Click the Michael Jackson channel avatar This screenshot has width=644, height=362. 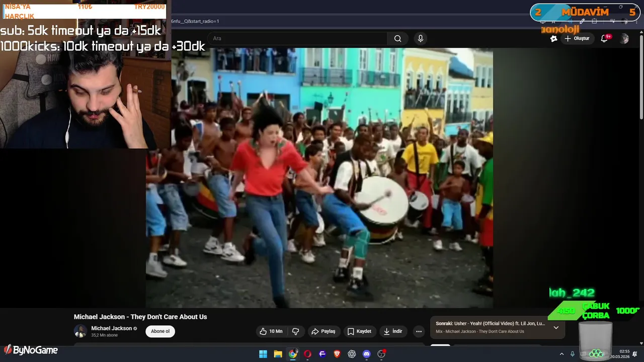pos(80,331)
